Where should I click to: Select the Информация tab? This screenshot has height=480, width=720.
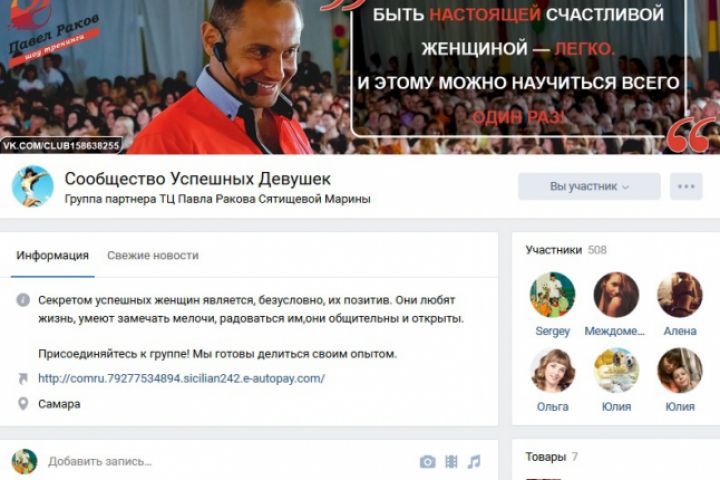(52, 255)
